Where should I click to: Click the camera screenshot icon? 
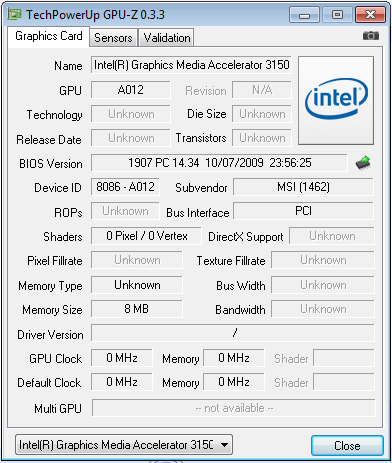(x=371, y=35)
